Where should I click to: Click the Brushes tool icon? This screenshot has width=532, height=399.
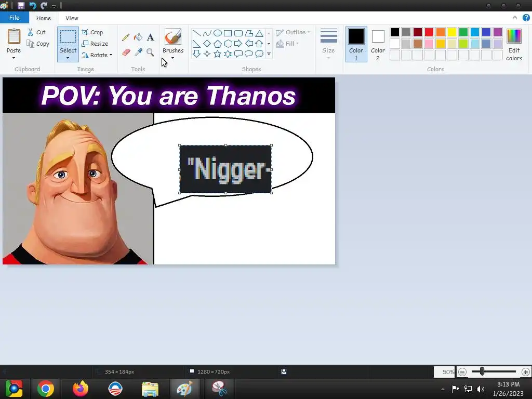pos(172,37)
